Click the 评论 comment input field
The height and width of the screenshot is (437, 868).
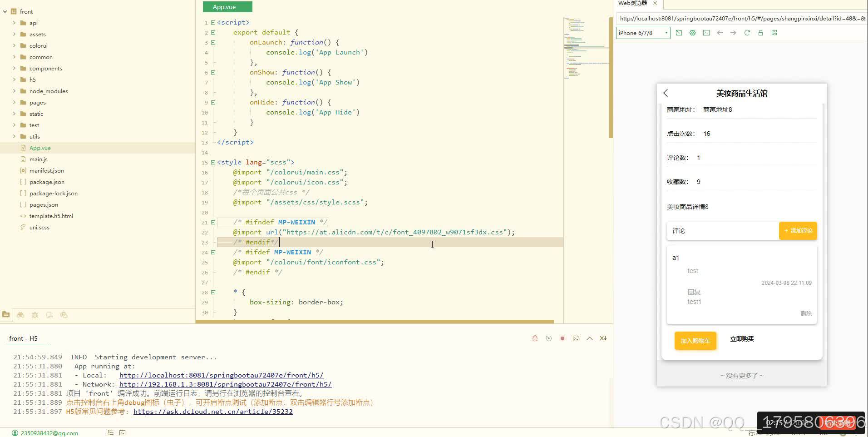click(x=723, y=231)
